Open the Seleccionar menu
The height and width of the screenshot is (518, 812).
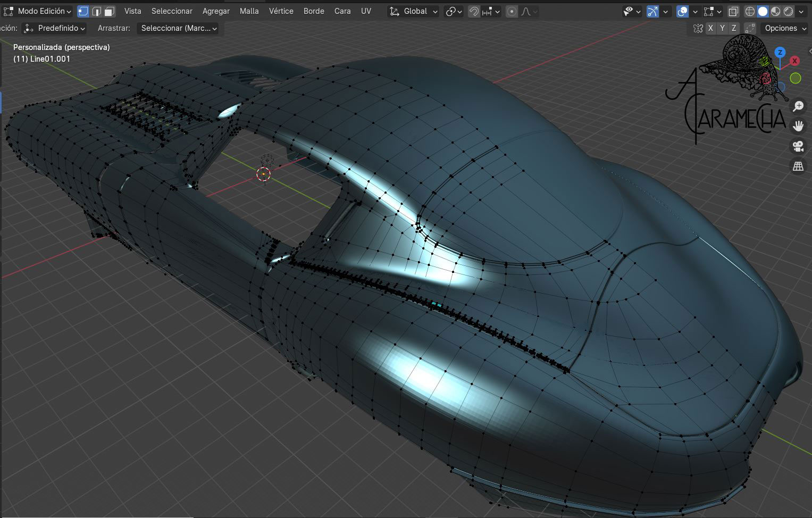point(172,11)
